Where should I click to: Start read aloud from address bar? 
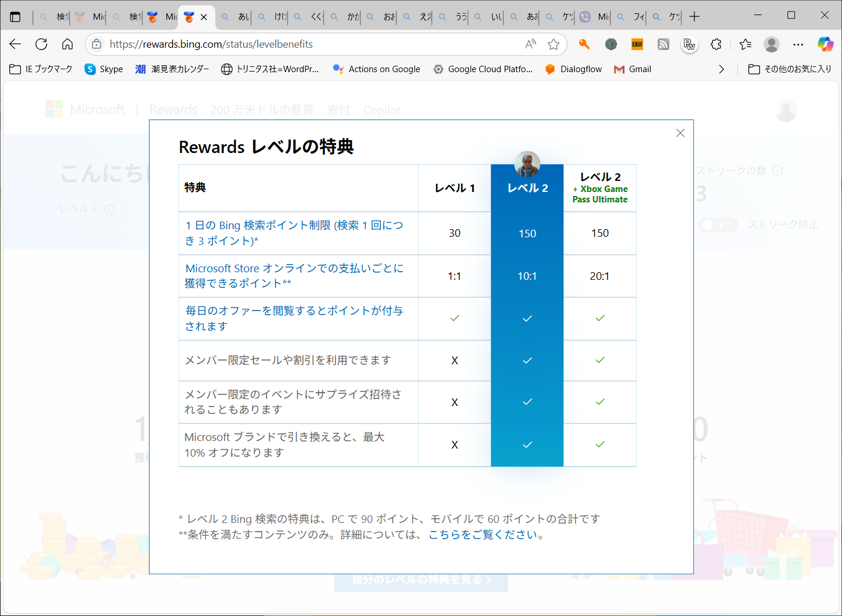[x=530, y=44]
